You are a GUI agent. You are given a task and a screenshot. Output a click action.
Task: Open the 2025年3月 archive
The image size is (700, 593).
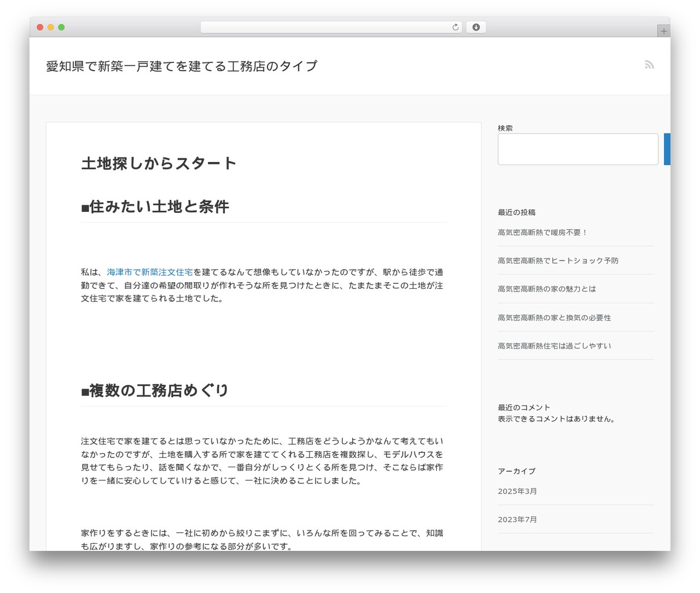(517, 491)
